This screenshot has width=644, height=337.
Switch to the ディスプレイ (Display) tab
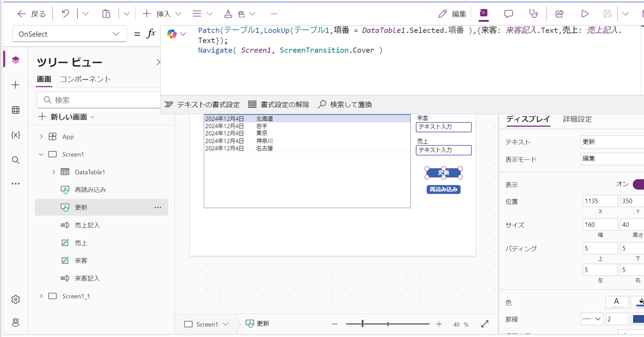coord(528,119)
